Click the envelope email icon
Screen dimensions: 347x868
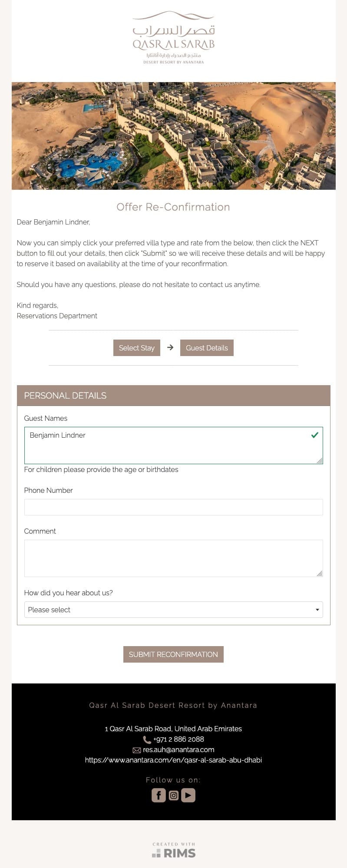[x=136, y=750]
